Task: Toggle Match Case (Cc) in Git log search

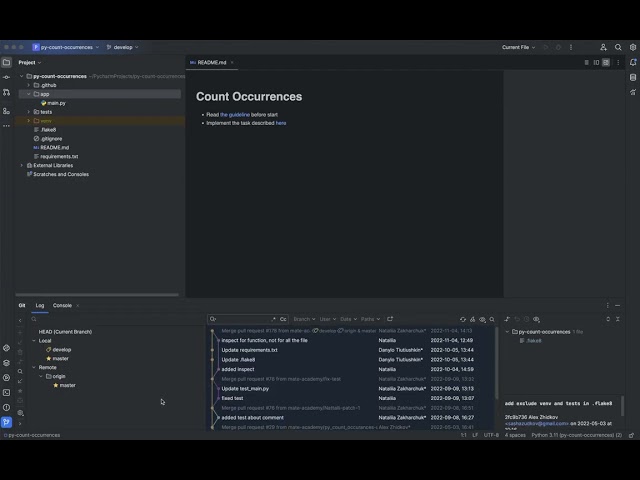Action: click(283, 319)
